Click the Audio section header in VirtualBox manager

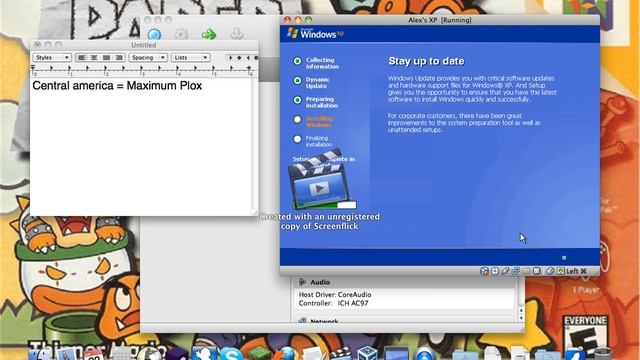pos(320,282)
